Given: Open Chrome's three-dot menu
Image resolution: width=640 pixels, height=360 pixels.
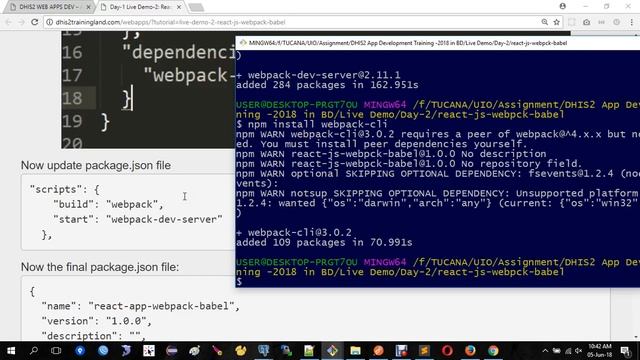Looking at the screenshot, I should (x=631, y=22).
